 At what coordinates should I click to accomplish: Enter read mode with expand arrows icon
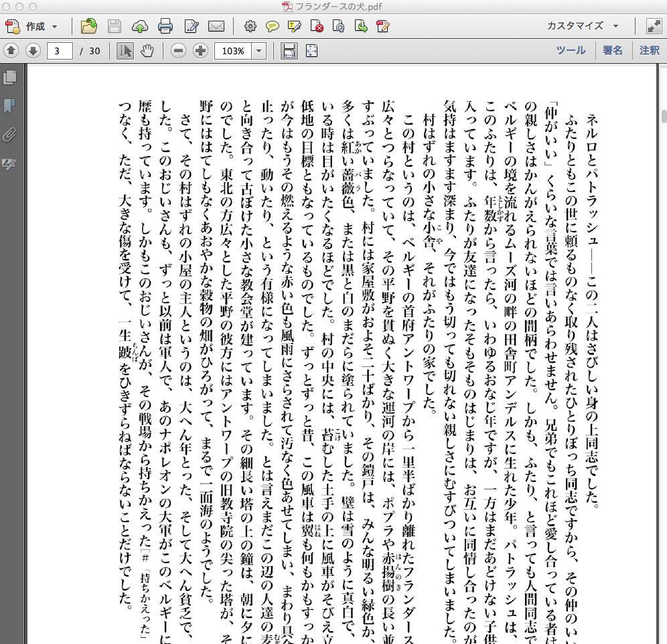[x=654, y=26]
